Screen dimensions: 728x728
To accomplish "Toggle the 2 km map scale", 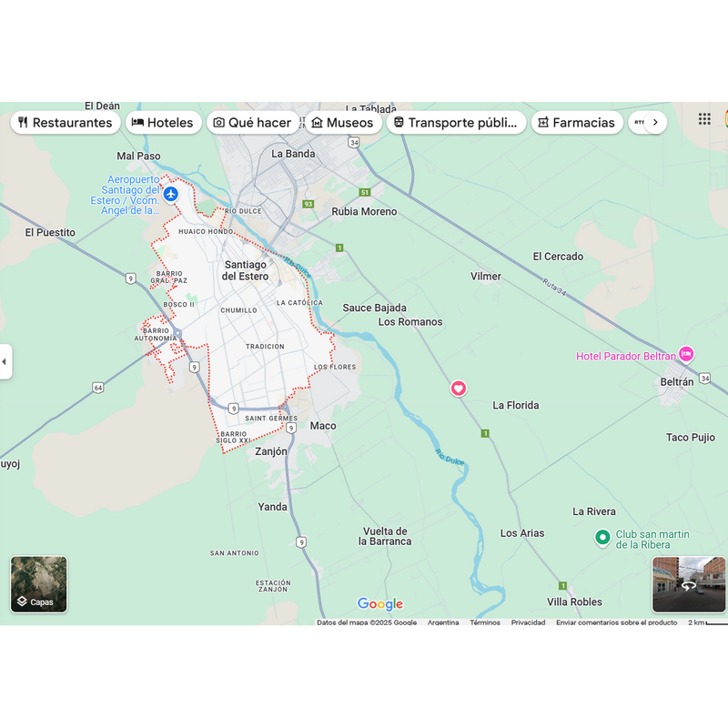I will click(x=708, y=622).
